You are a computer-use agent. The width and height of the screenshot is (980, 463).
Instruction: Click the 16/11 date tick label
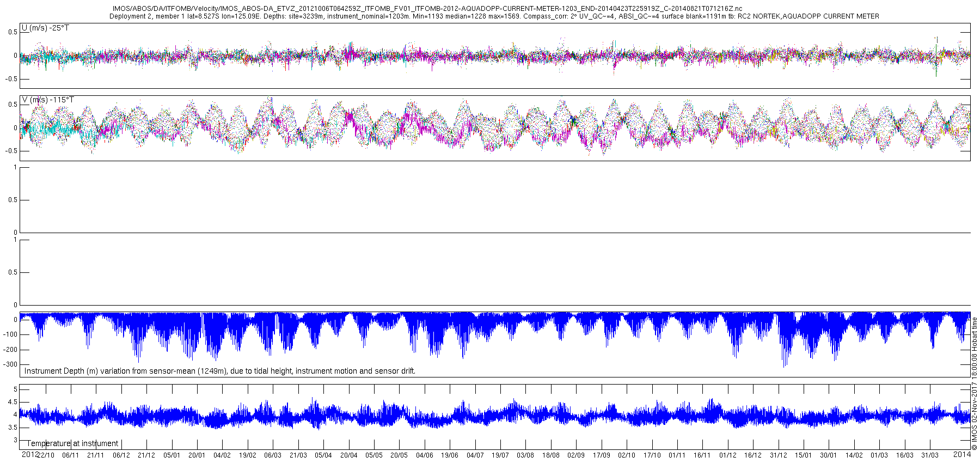pyautogui.click(x=702, y=455)
